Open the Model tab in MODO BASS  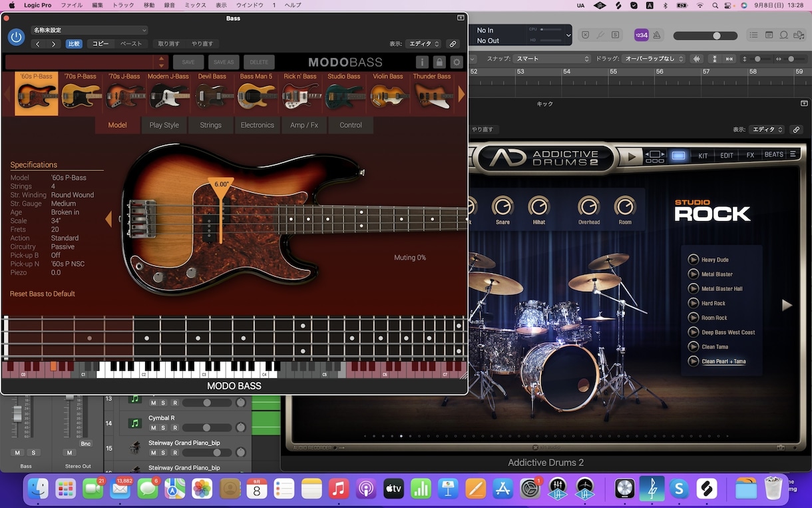(117, 125)
